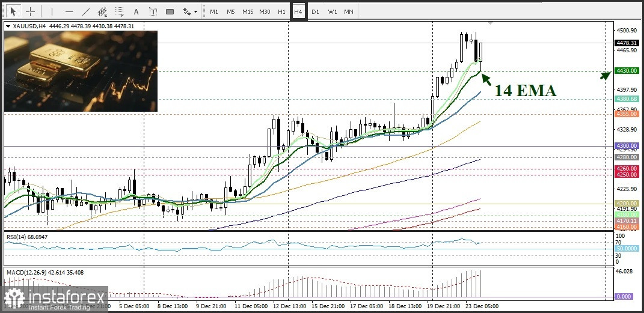Click the chart shift triangle marker
This screenshot has height=313, width=644.
[x=491, y=23]
